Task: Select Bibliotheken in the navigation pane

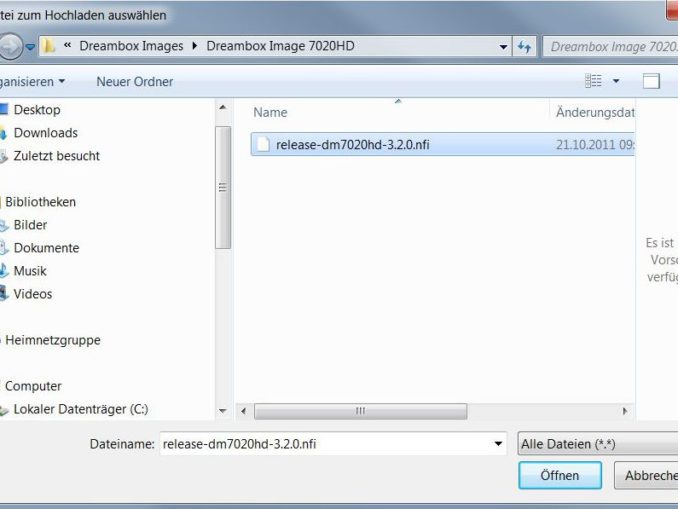Action: coord(40,202)
